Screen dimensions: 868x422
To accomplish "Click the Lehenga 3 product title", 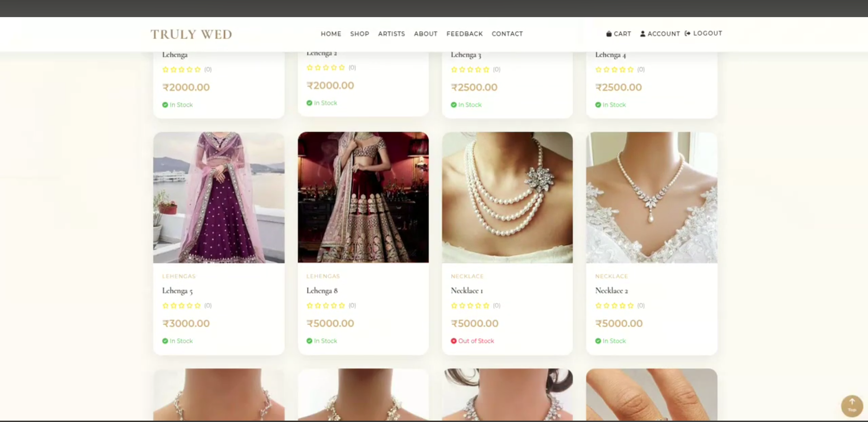I will [x=466, y=55].
